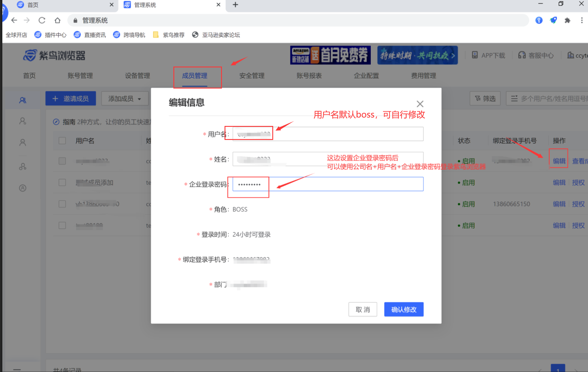Open the 筛选 filter tool
588x372 pixels.
pyautogui.click(x=485, y=98)
